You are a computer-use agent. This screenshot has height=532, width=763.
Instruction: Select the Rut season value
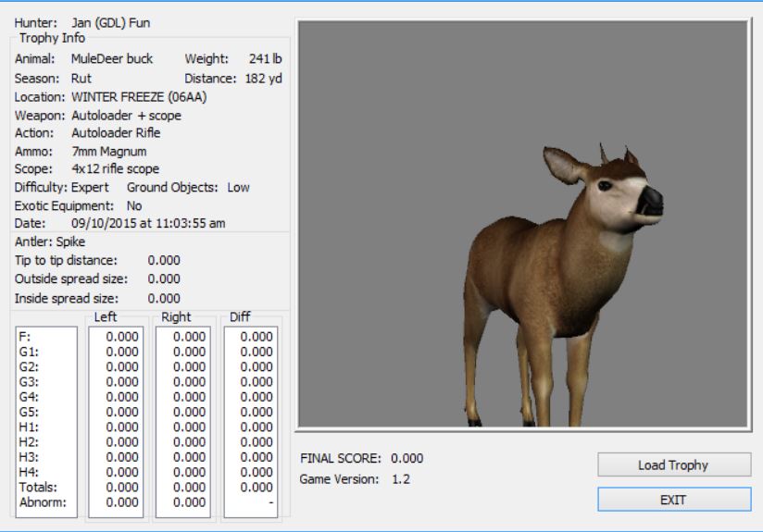click(x=81, y=79)
